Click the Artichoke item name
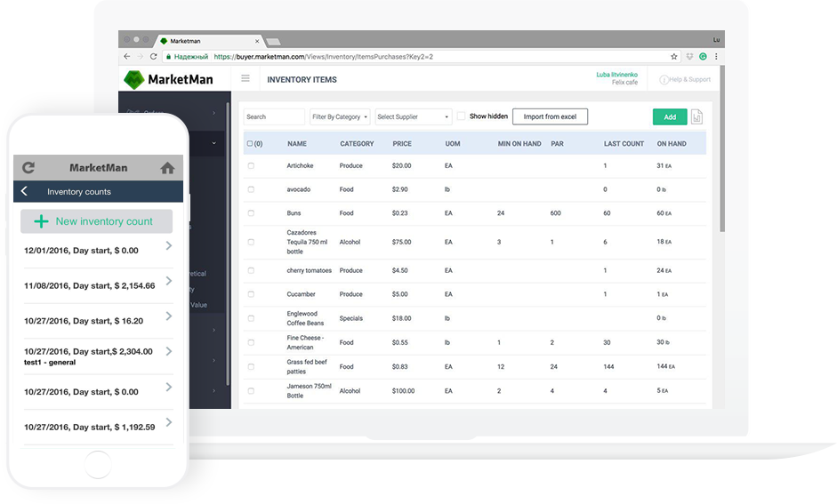The width and height of the screenshot is (837, 504). [x=300, y=166]
